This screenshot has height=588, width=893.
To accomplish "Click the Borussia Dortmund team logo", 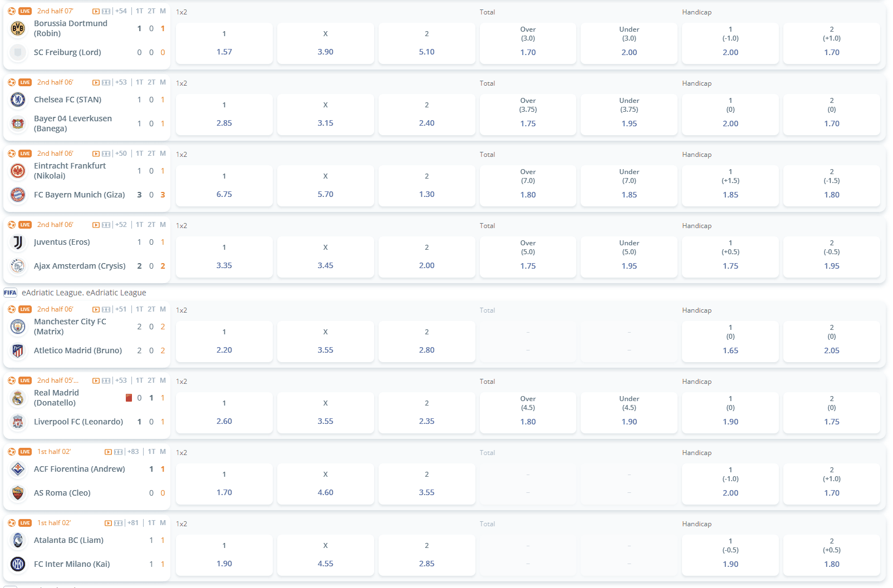I will coord(18,28).
